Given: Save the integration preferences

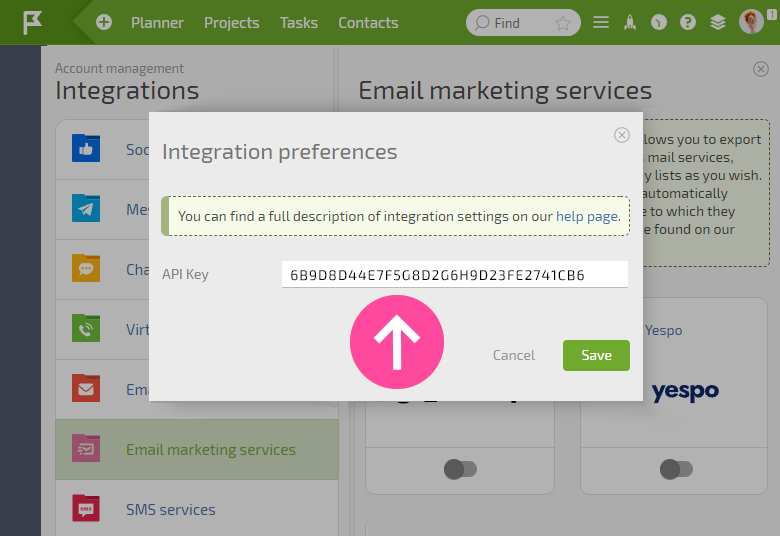Looking at the screenshot, I should pos(596,355).
